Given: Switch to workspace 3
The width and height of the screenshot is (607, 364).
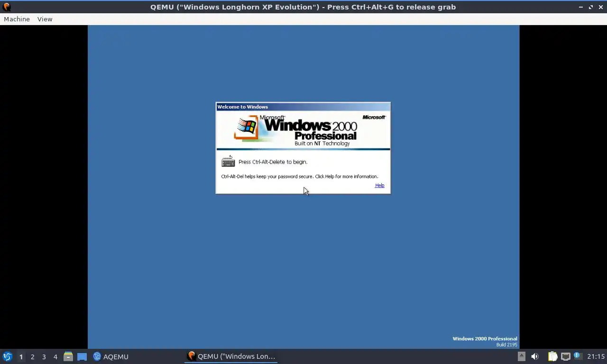Looking at the screenshot, I should point(44,356).
